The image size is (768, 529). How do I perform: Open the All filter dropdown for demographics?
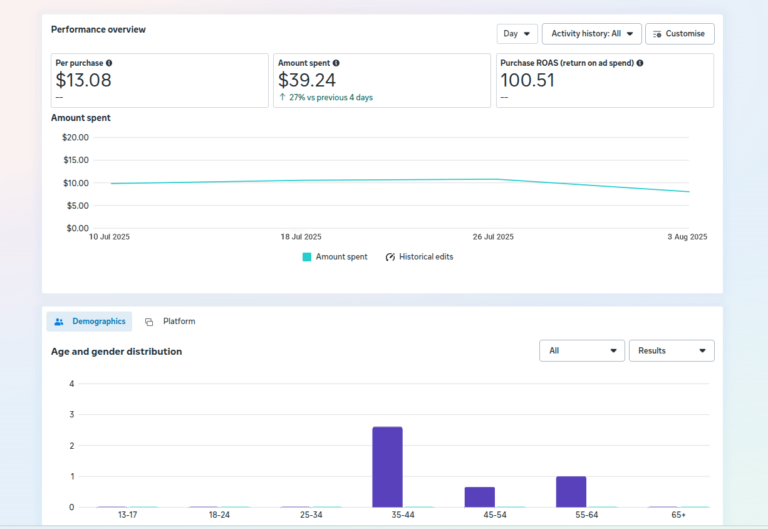(581, 351)
